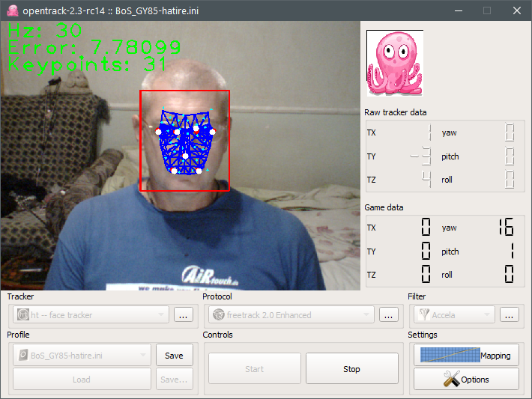Click the Raw tracker data TY value
This screenshot has width=532, height=399.
421,156
